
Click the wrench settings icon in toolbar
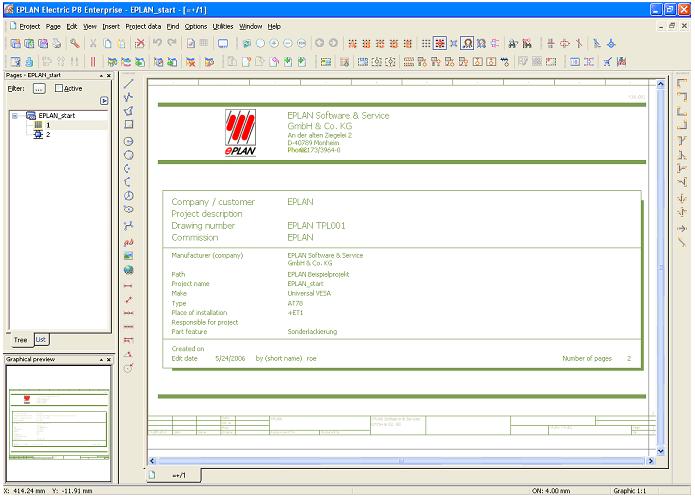(74, 43)
